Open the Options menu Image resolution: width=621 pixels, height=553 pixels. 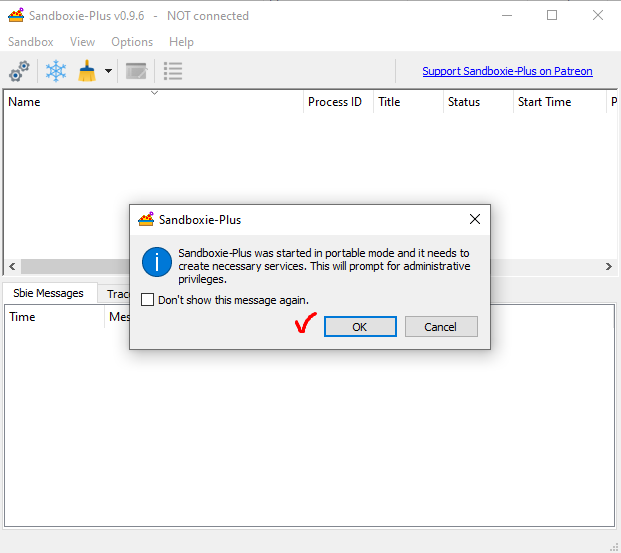[132, 42]
